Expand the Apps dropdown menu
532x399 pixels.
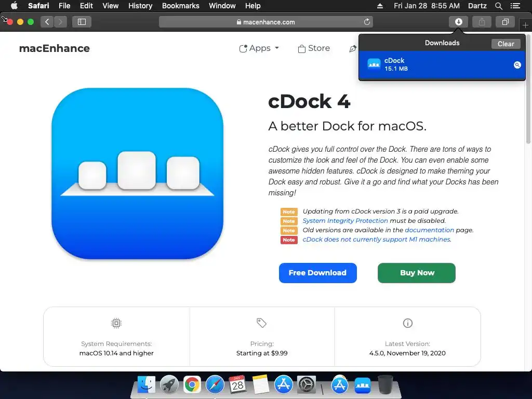click(x=259, y=48)
